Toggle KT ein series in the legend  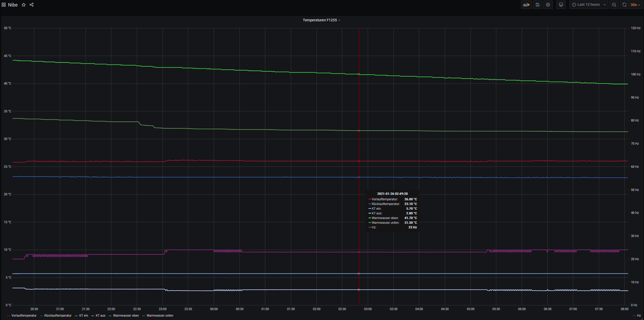[83, 316]
